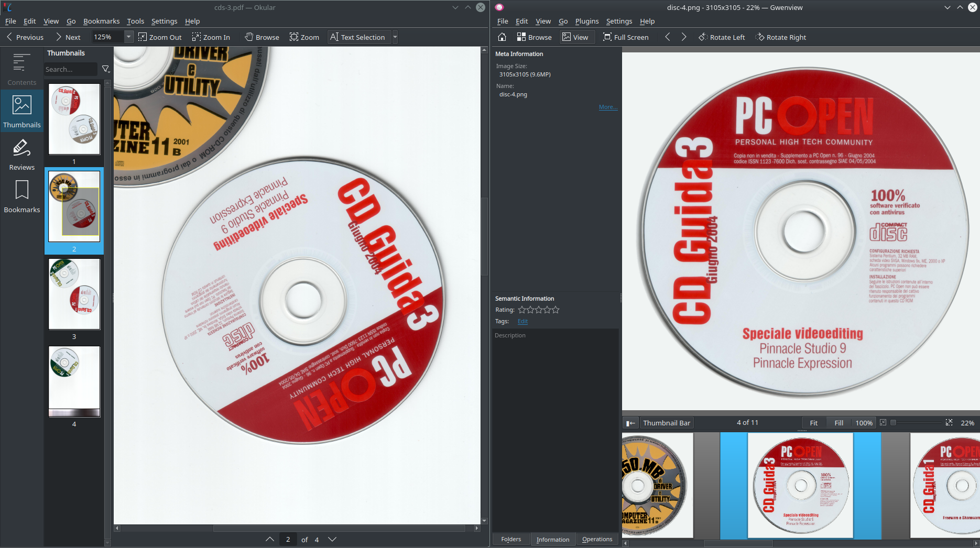The width and height of the screenshot is (980, 548).
Task: Click the Edit tags link
Action: (x=522, y=321)
